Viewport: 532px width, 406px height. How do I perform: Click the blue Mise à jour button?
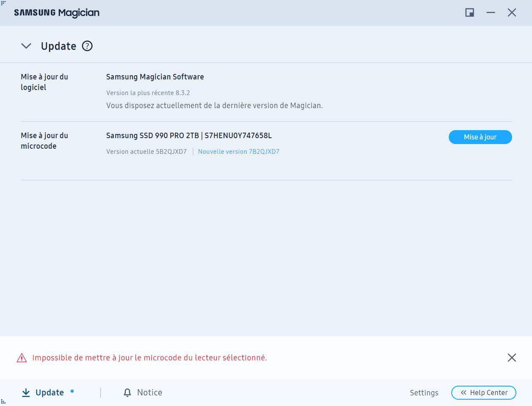coord(480,137)
